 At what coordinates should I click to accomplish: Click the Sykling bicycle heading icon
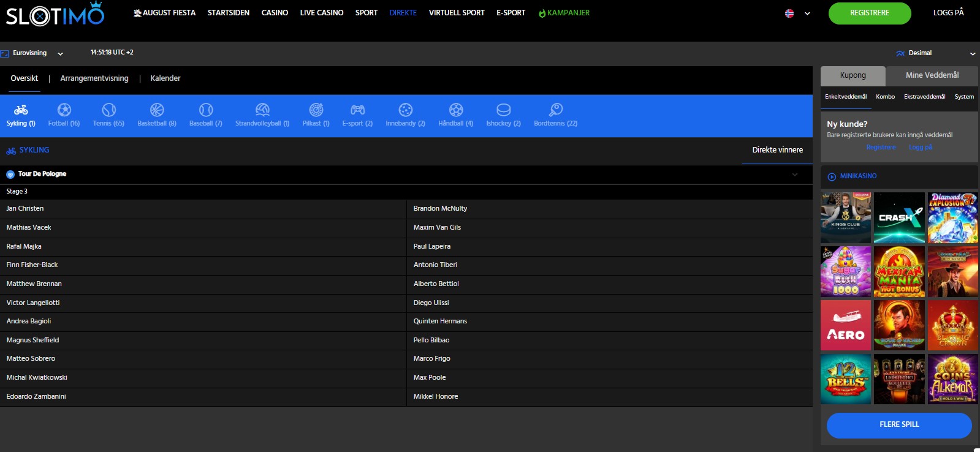(x=11, y=151)
